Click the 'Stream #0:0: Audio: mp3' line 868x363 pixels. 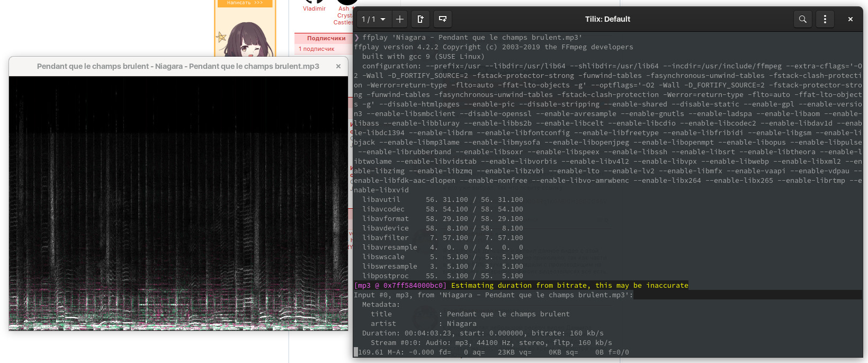coord(491,342)
